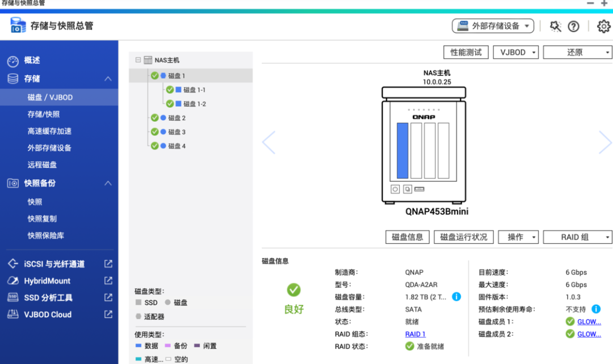Click the 10.0.0.25 IP address text
Image resolution: width=613 pixels, height=364 pixels.
pyautogui.click(x=436, y=82)
